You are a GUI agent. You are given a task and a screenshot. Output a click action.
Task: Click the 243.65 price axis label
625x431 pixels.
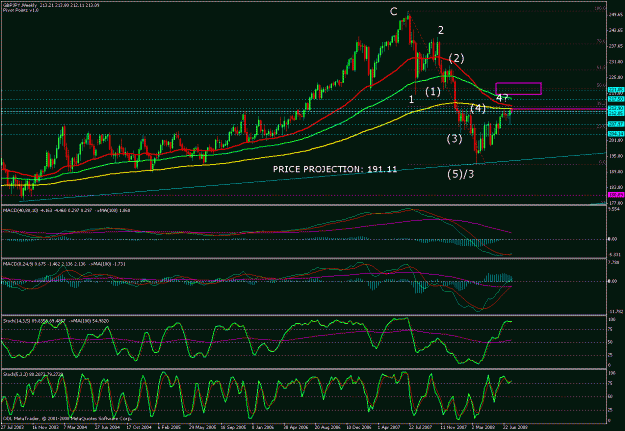615,30
